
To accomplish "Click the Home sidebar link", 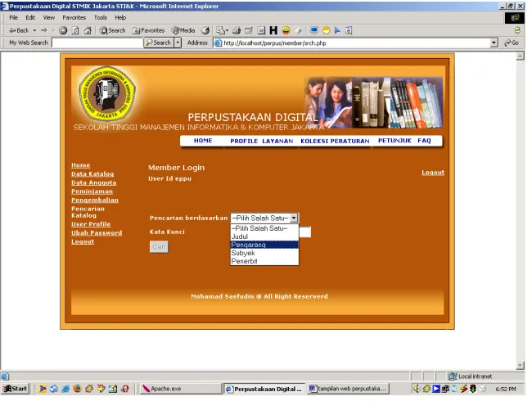I will coord(81,165).
